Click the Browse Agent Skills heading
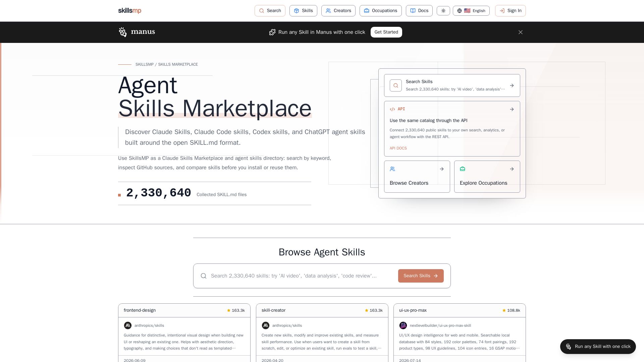This screenshot has height=362, width=644. (322, 252)
